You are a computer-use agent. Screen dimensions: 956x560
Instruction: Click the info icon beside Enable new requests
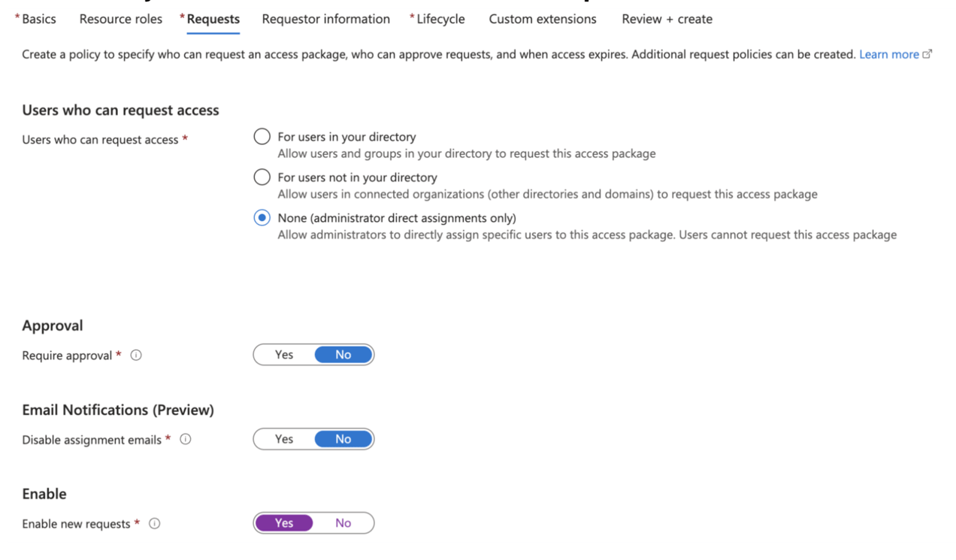154,523
